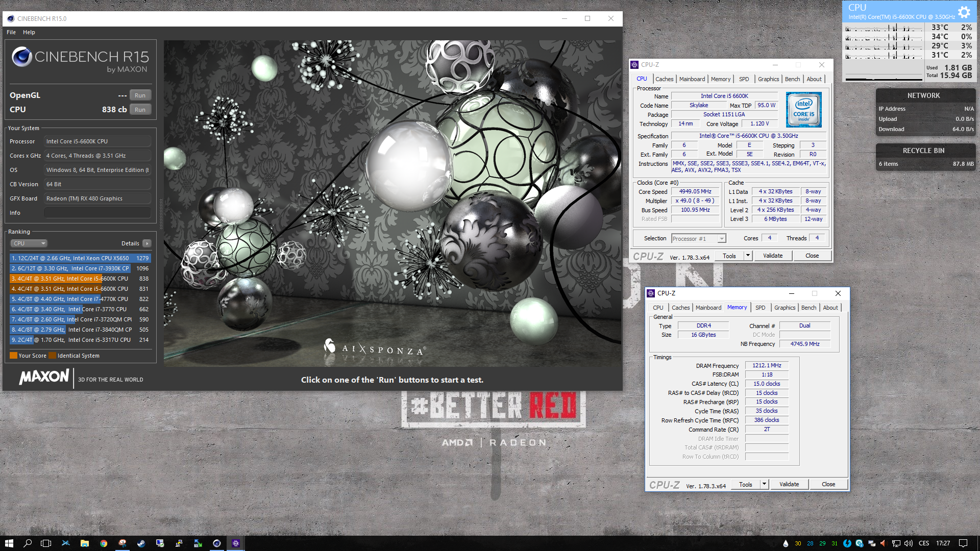Open Task View from the taskbar
Viewport: 980px width, 551px height.
pos(46,543)
